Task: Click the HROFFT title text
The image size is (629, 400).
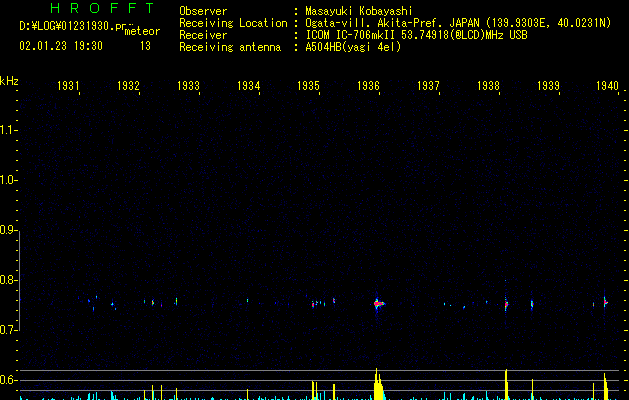Action: [102, 8]
